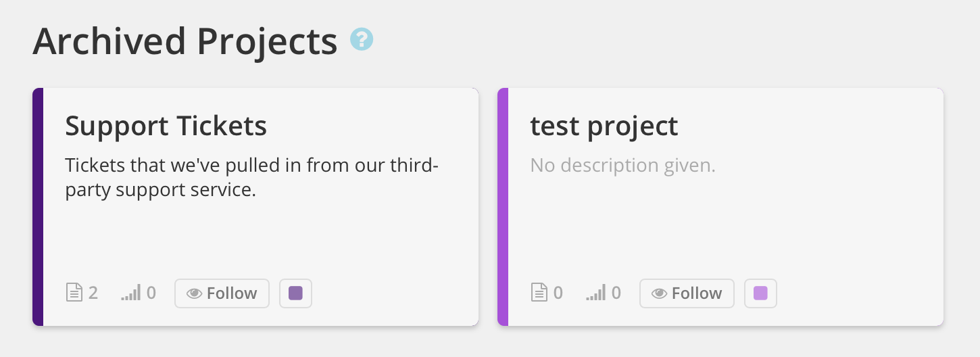Click the activity bars icon on Support Tickets

(131, 293)
